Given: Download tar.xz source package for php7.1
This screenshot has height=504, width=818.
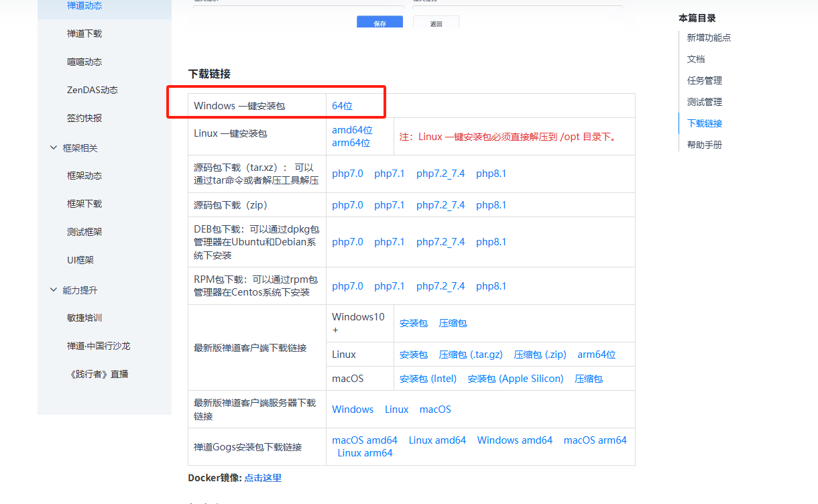Looking at the screenshot, I should point(390,174).
